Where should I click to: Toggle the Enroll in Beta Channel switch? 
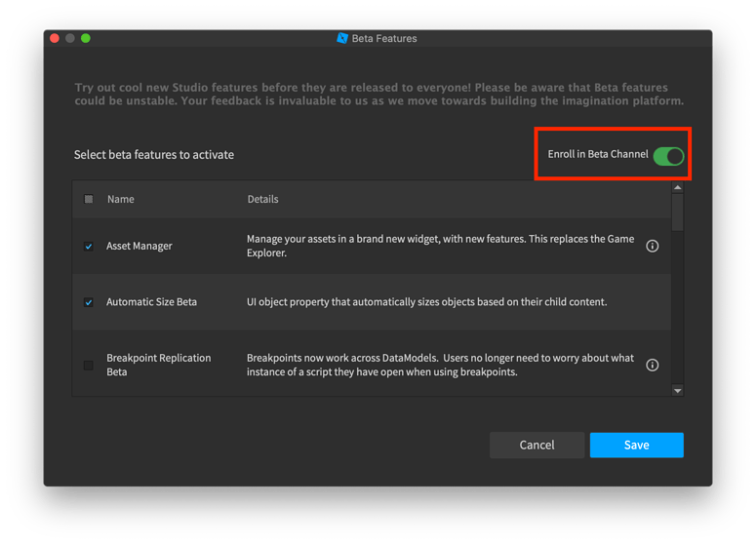pos(668,156)
